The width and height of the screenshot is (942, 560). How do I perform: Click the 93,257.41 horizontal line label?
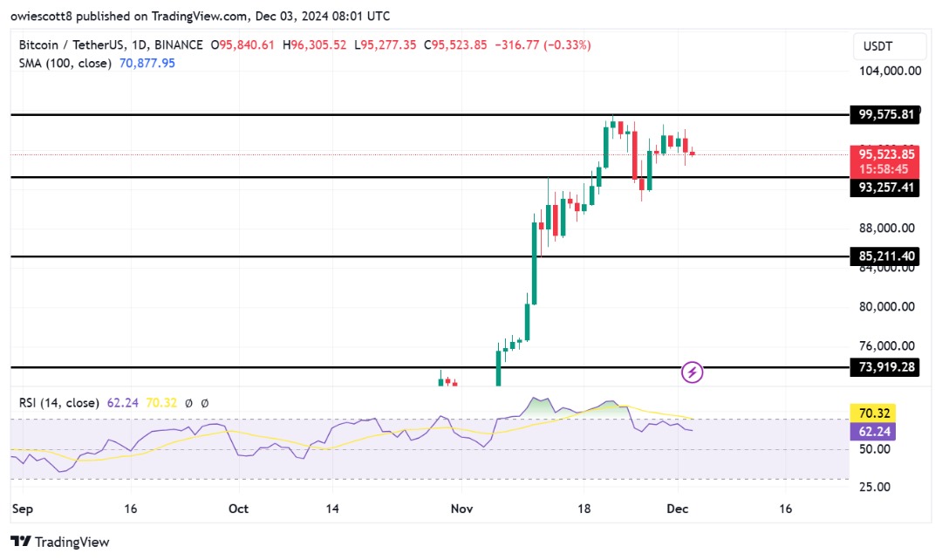coord(885,188)
